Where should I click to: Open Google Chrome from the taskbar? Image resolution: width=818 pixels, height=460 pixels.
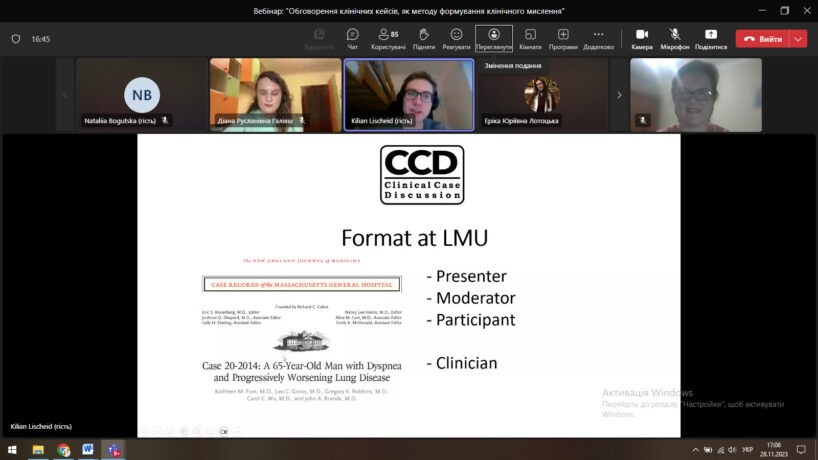pyautogui.click(x=64, y=450)
